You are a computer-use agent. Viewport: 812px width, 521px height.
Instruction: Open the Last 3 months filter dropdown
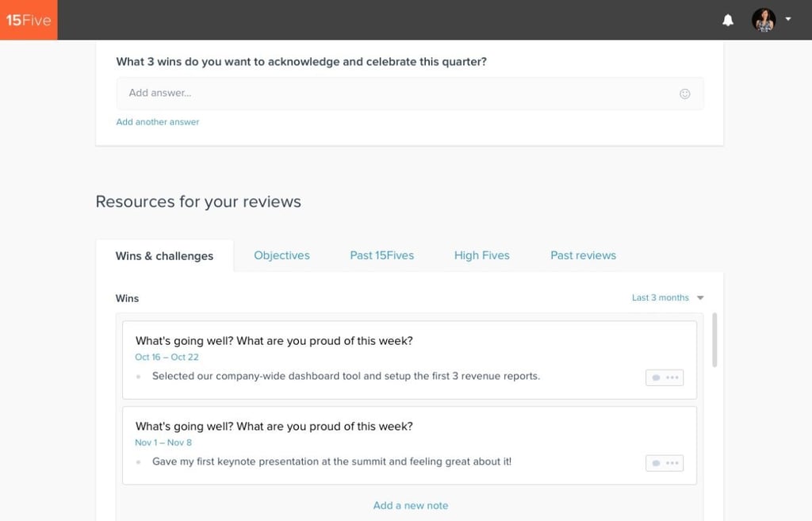pyautogui.click(x=662, y=297)
